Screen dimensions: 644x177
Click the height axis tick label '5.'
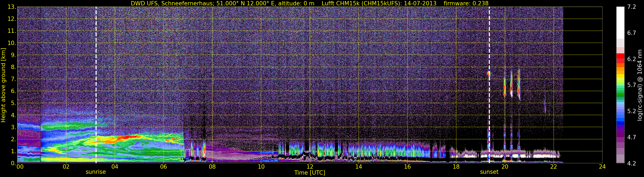[13, 103]
